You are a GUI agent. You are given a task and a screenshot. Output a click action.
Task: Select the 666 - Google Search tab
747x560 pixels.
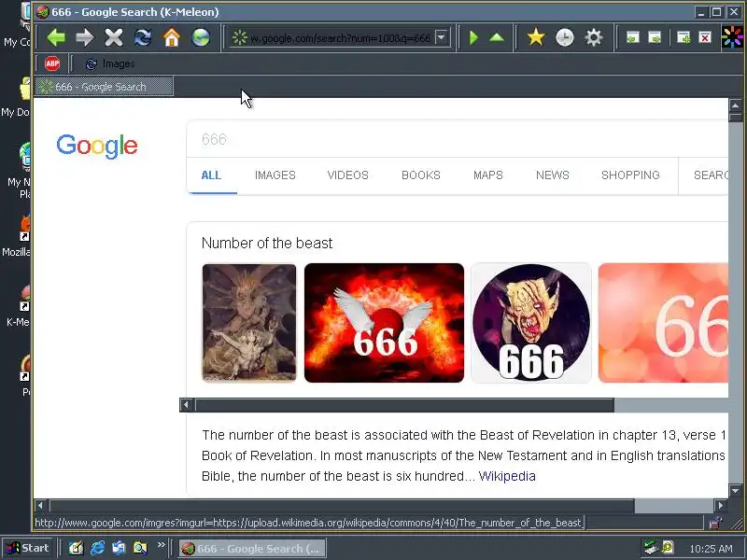pos(104,87)
